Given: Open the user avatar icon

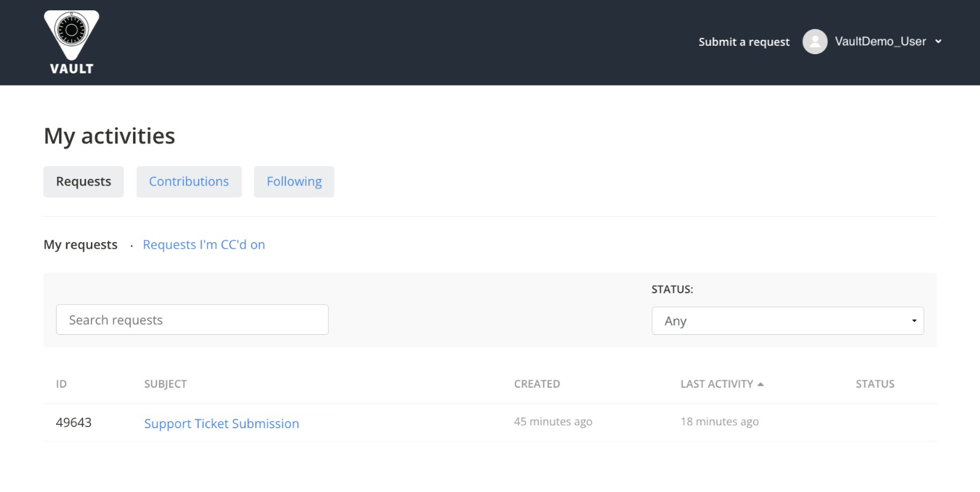Looking at the screenshot, I should click(815, 42).
